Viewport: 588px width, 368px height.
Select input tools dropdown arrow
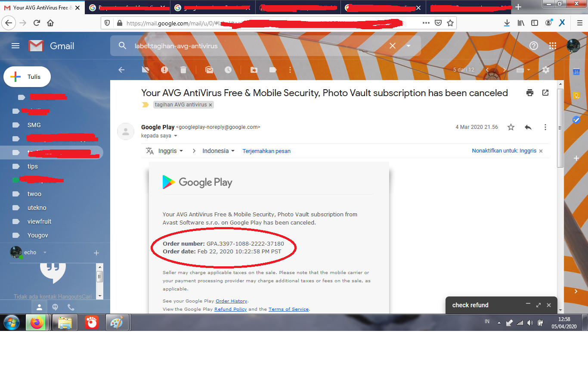click(528, 70)
